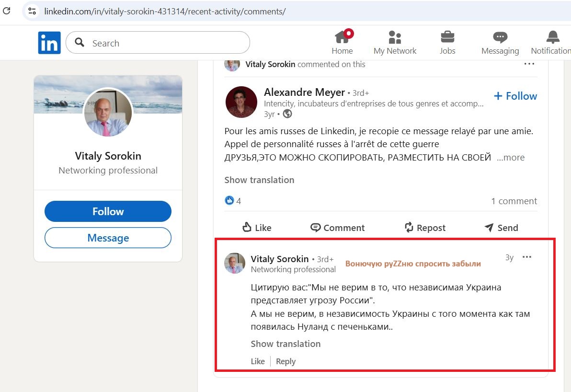
Task: Open Messaging
Action: (500, 42)
